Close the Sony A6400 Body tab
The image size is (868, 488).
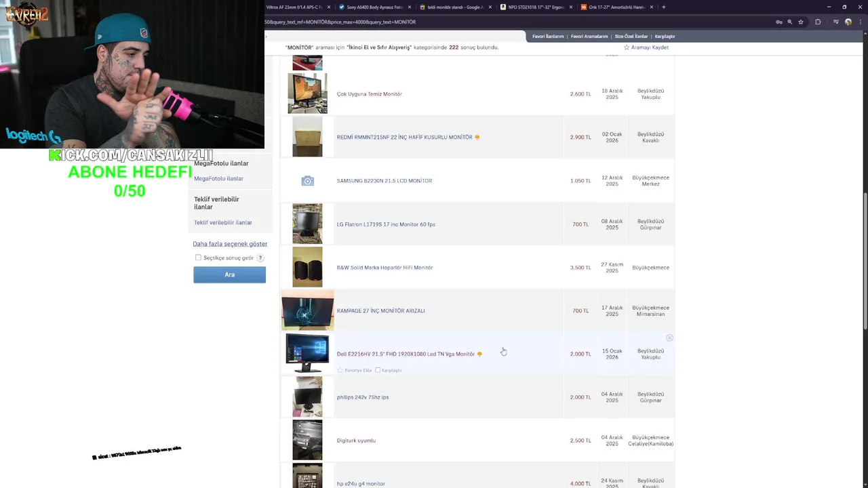pyautogui.click(x=410, y=7)
